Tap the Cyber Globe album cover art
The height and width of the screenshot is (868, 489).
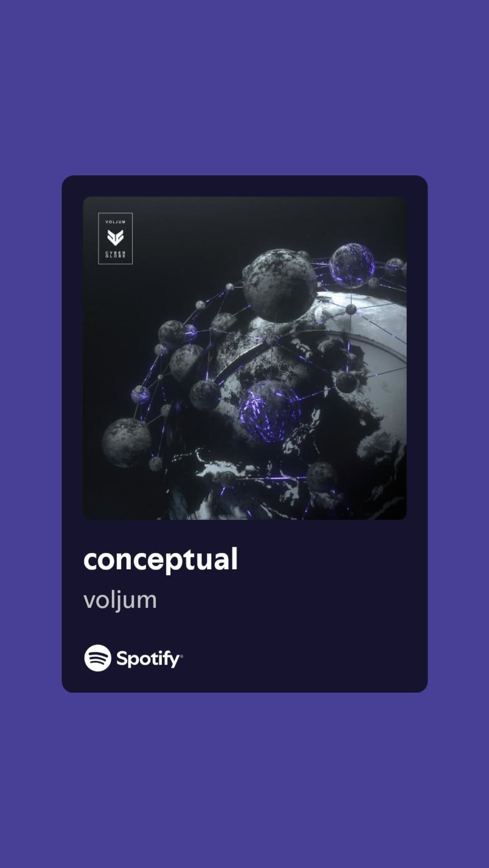click(x=244, y=358)
